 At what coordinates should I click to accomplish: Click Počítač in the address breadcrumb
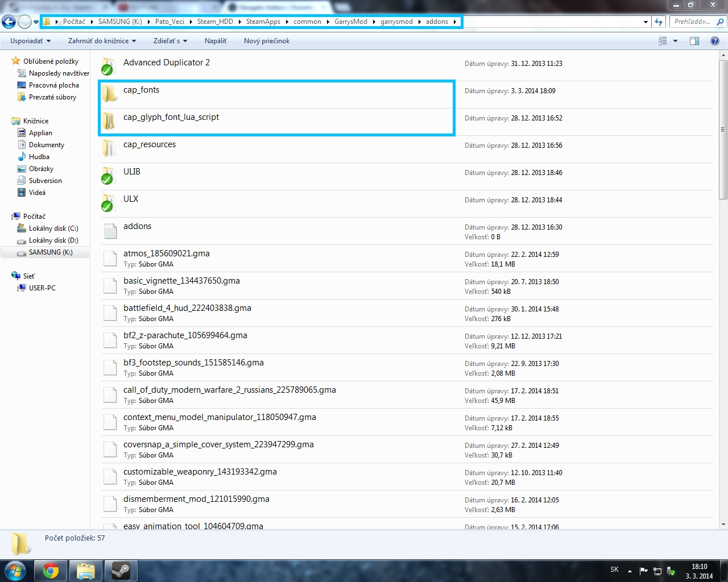74,22
